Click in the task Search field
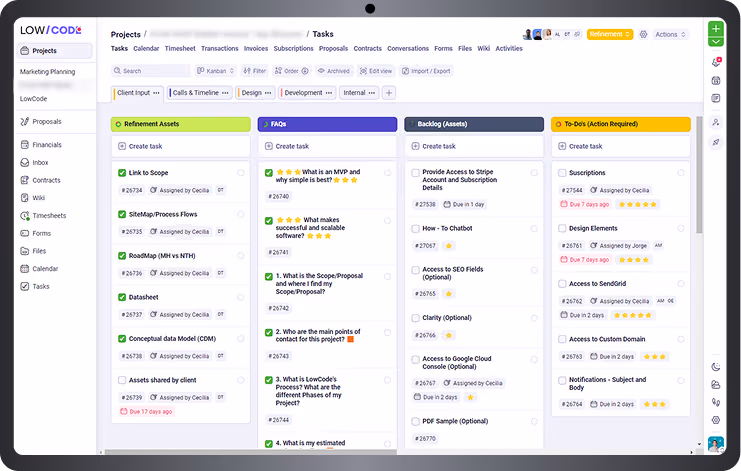 tap(151, 71)
